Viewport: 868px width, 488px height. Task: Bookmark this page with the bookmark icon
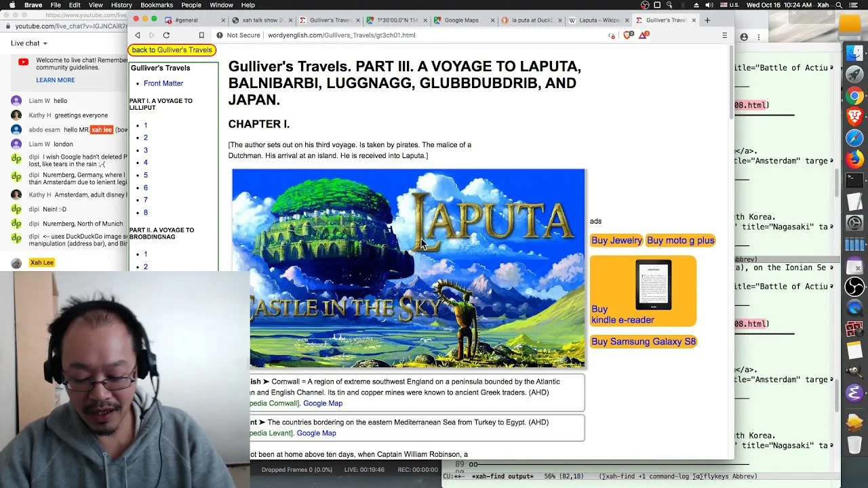[x=201, y=35]
